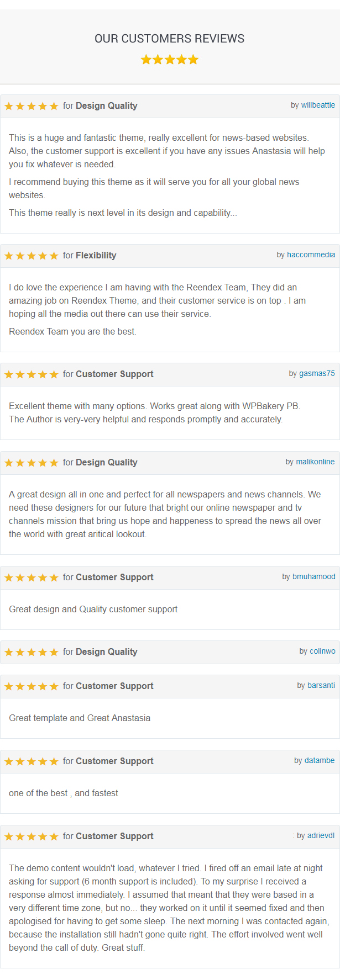Click star rating on willbeattie's Design Quality review

[32, 106]
